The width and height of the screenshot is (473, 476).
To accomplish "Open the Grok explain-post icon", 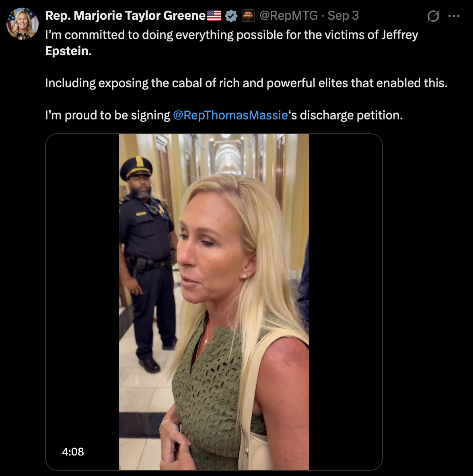I will click(433, 16).
